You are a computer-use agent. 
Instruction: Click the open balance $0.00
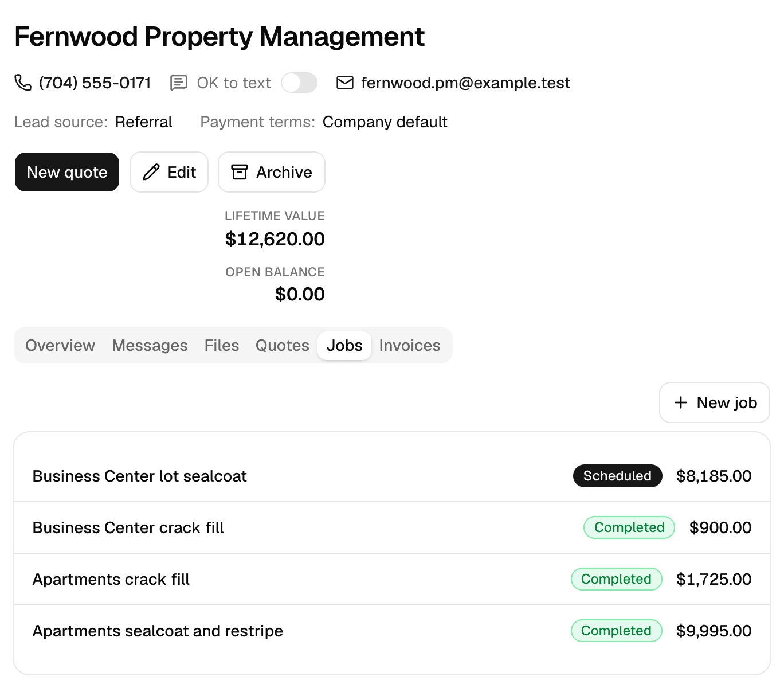click(x=300, y=294)
